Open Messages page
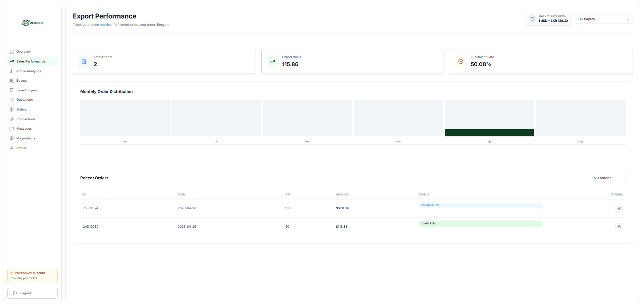Image resolution: width=644 pixels, height=306 pixels. pos(33,129)
